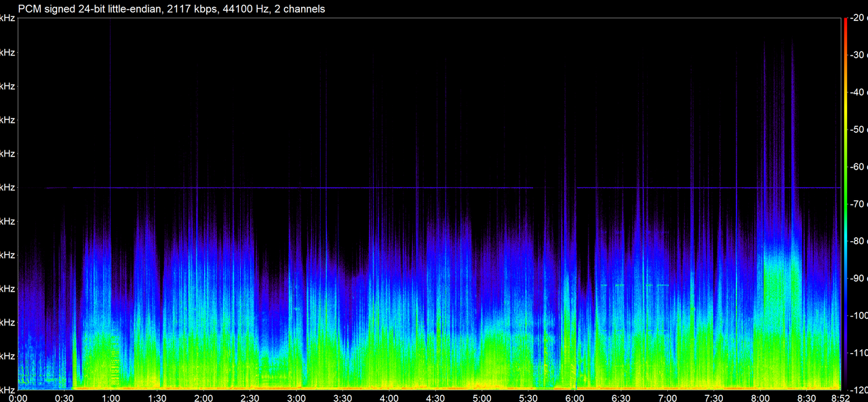
Task: Click the 6:00 time axis label
Action: (x=574, y=397)
